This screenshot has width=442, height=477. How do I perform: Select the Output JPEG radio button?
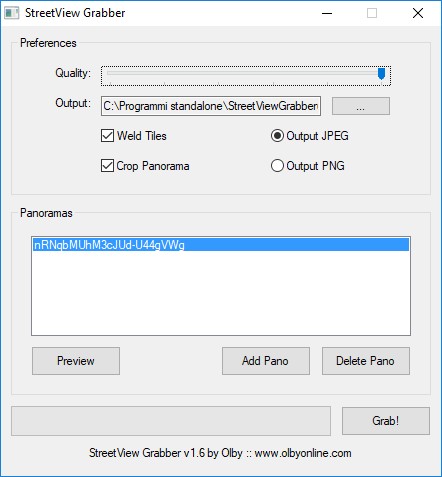pos(277,136)
